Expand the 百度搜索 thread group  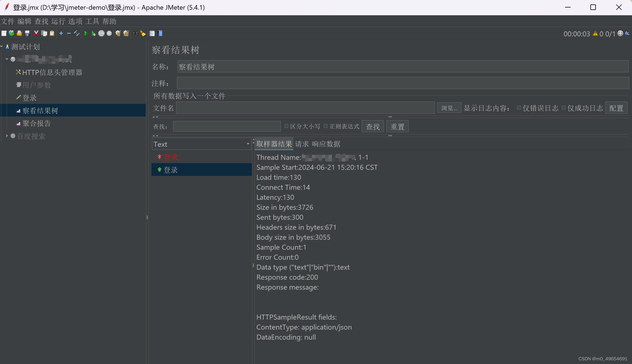click(x=7, y=136)
